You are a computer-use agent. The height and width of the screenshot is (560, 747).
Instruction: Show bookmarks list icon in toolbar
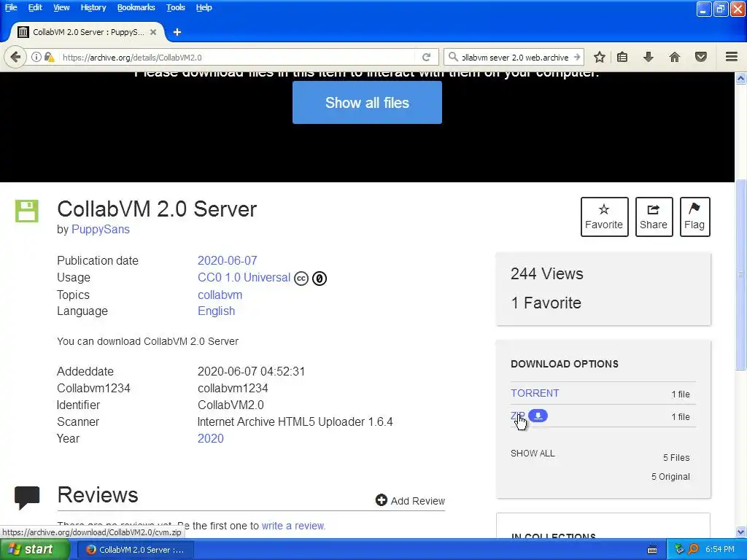pos(622,57)
